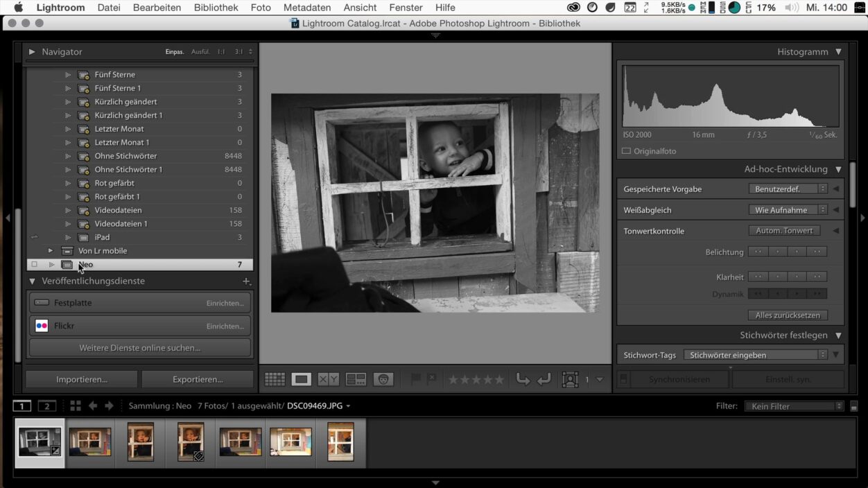Click the face region drawing tool
Viewport: 868px width, 488px height.
coord(570,379)
